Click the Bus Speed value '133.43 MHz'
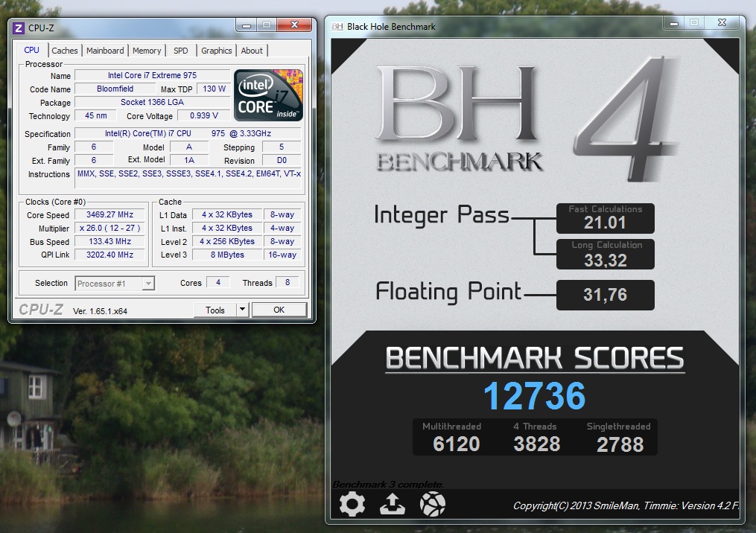The image size is (756, 533). 110,241
